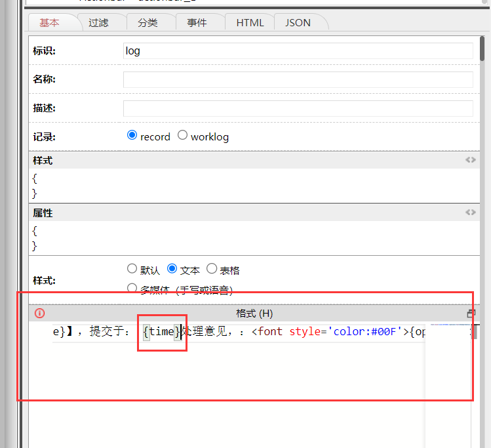The height and width of the screenshot is (448, 491).
Task: Select the worklog radio option
Action: pos(182,135)
